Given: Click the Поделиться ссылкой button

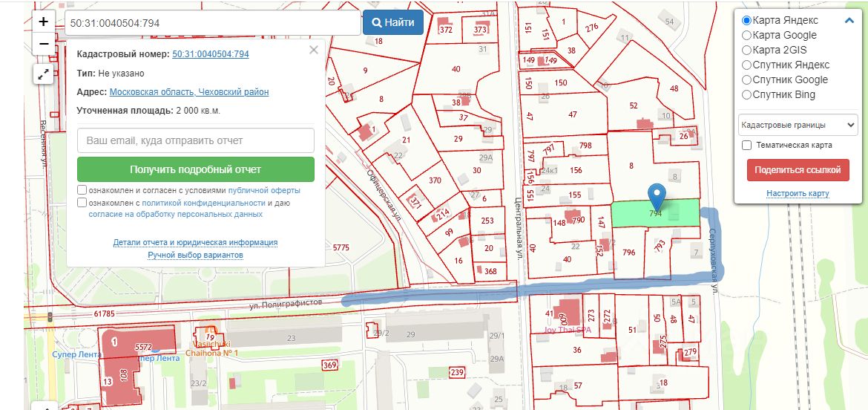Looking at the screenshot, I should click(798, 170).
